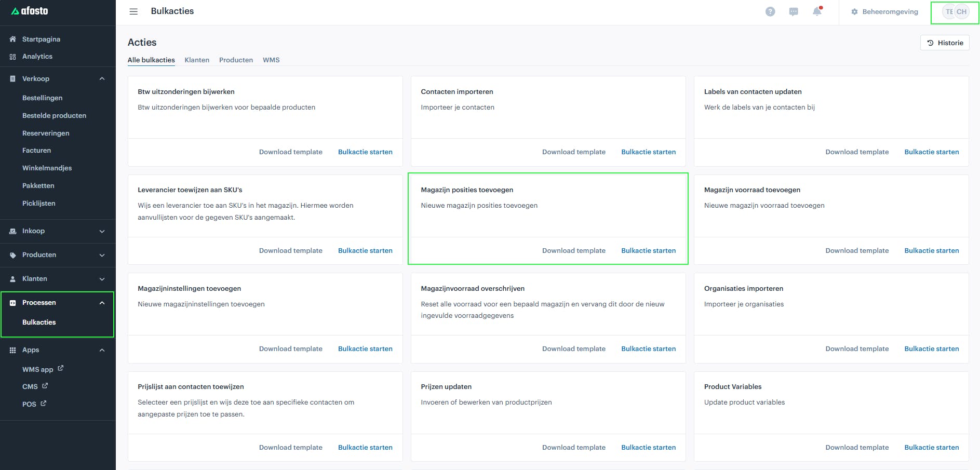Start bulkactie for Product Variables

pyautogui.click(x=932, y=448)
